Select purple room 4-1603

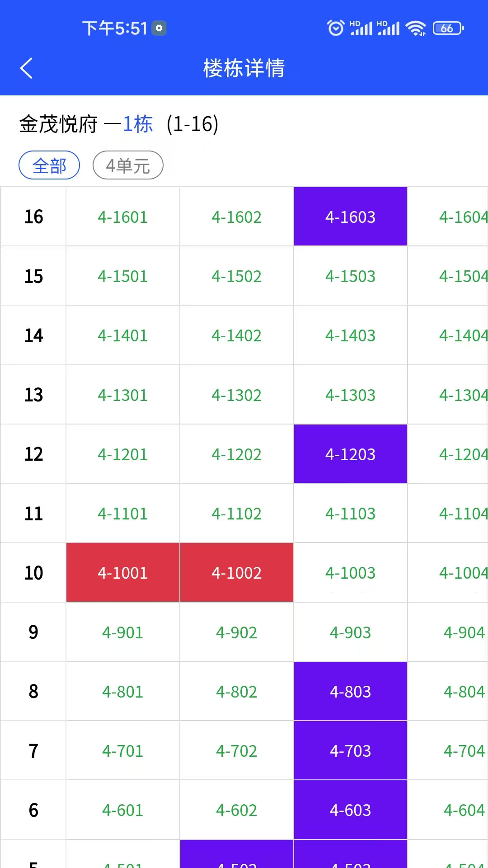pyautogui.click(x=351, y=217)
